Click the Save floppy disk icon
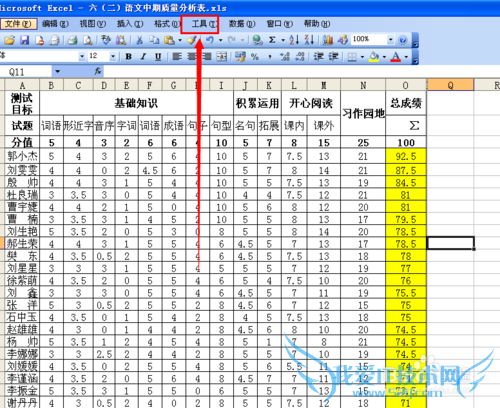 pos(25,40)
